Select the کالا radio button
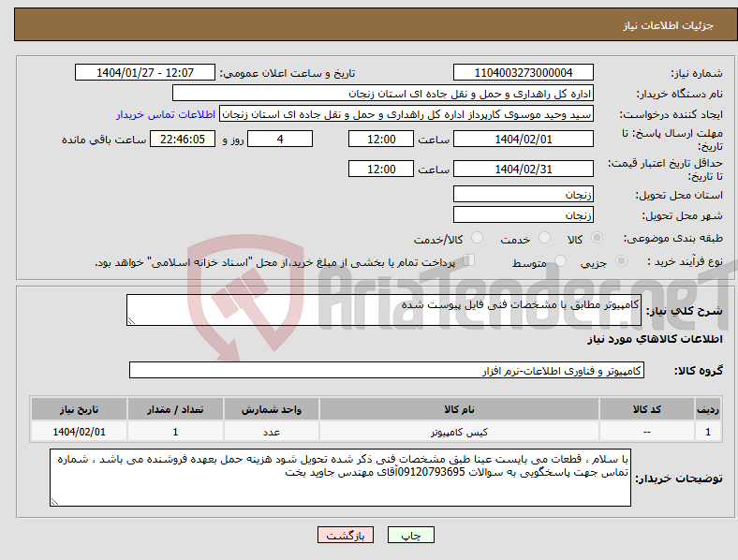The height and width of the screenshot is (560, 738). click(597, 238)
